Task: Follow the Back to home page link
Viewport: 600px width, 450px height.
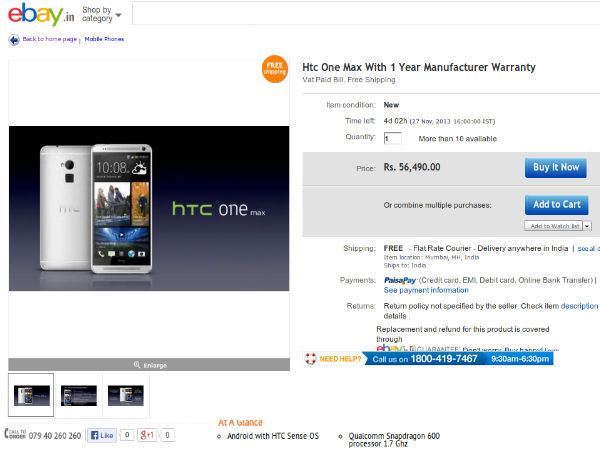Action: (x=50, y=39)
